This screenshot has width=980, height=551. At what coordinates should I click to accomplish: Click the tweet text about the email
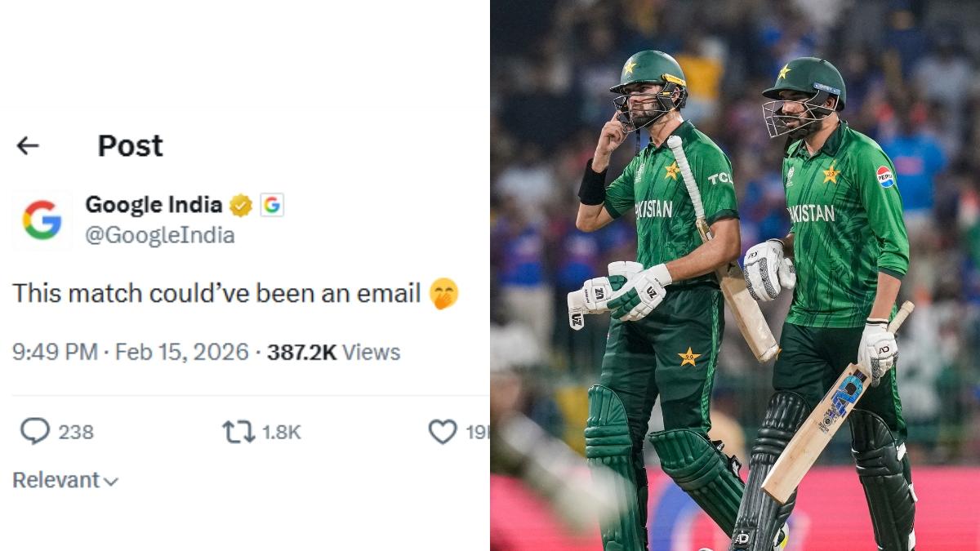220,293
